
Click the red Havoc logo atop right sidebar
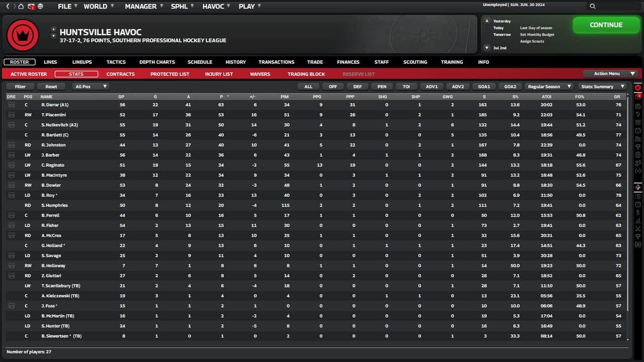pos(638,88)
